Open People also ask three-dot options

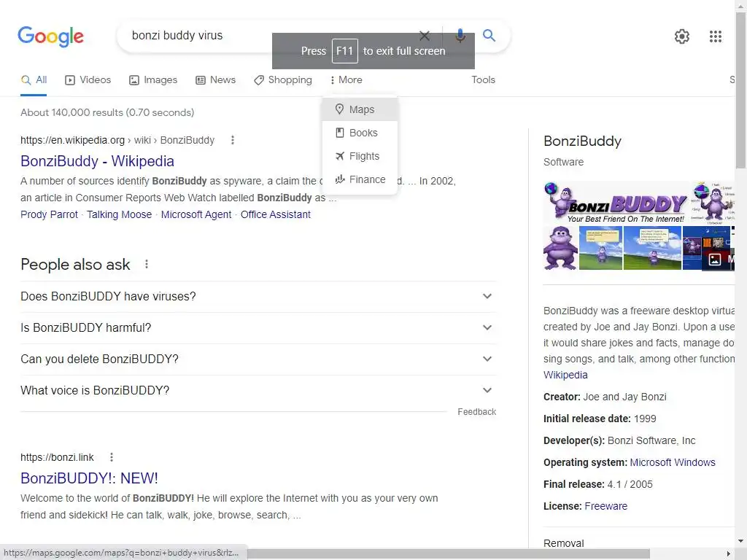point(146,264)
